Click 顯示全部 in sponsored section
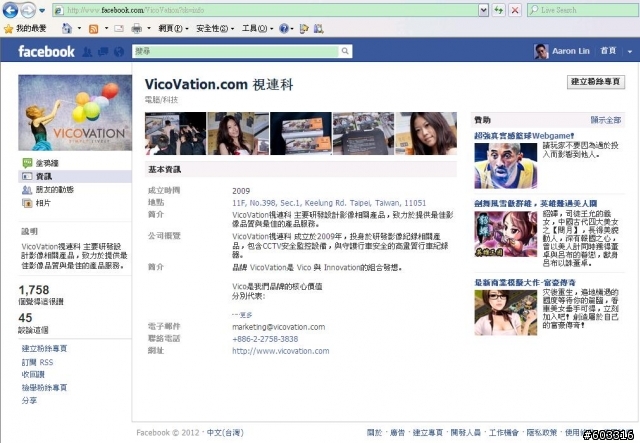The width and height of the screenshot is (640, 443). coord(606,120)
